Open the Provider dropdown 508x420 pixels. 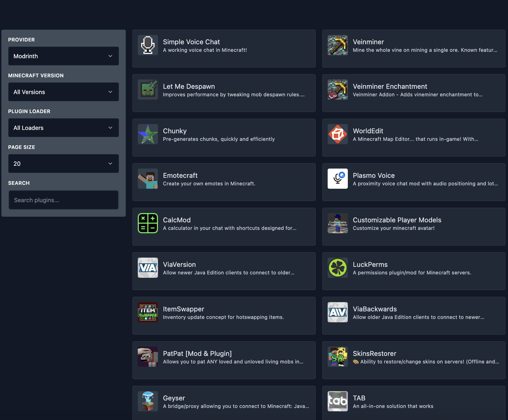(x=64, y=56)
